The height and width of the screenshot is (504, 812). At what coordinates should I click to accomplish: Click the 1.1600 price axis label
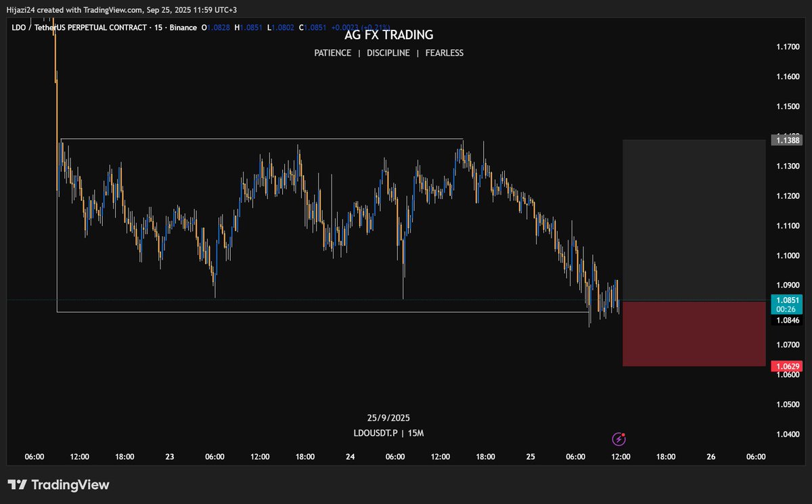pyautogui.click(x=788, y=76)
